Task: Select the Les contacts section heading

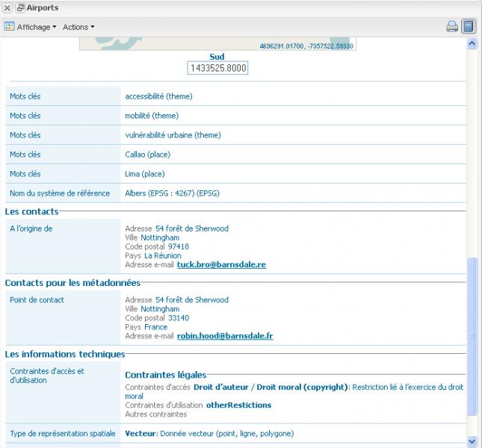Action: click(x=31, y=211)
